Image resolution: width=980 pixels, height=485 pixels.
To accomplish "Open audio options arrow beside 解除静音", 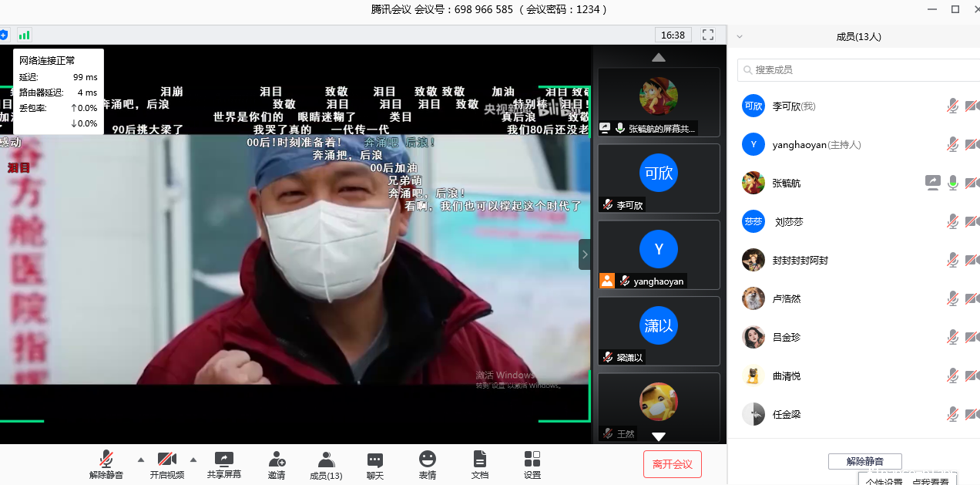I will coord(140,460).
